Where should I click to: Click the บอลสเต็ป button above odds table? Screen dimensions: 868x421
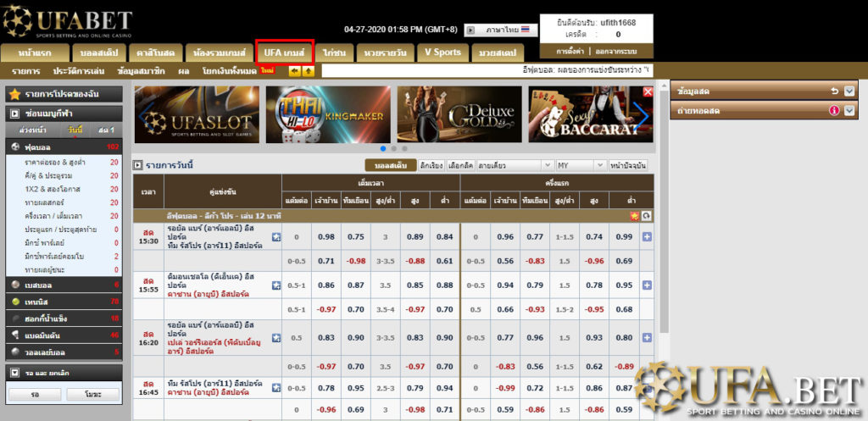click(390, 165)
